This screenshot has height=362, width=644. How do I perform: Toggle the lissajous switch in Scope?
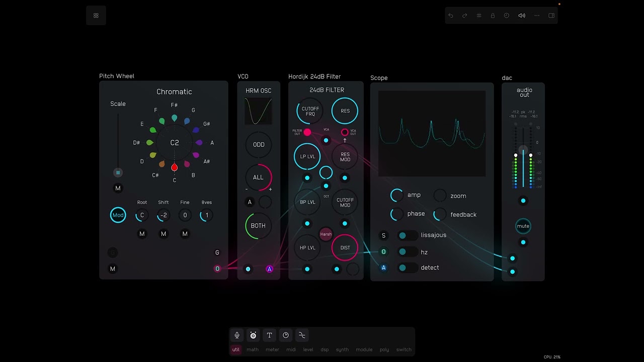click(407, 235)
